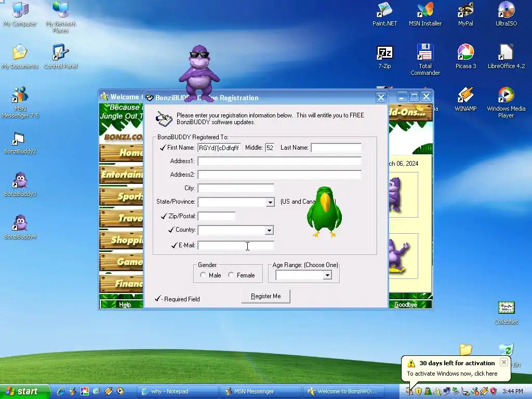Open Travel in BonziWORLD sidebar
Image resolution: width=532 pixels, height=399 pixels.
point(121,218)
